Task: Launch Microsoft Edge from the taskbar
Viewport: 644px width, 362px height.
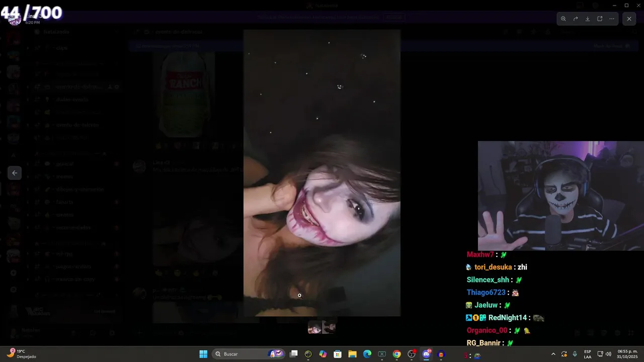Action: click(x=367, y=354)
